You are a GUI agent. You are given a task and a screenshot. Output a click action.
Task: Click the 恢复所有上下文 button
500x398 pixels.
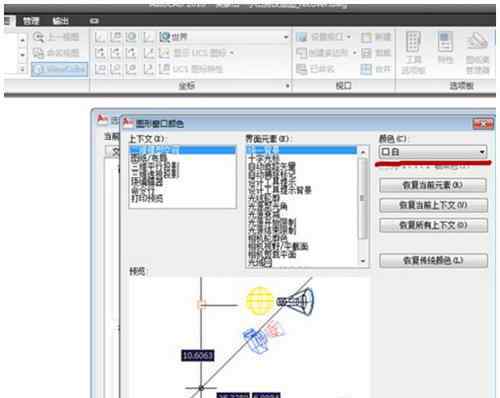[433, 225]
